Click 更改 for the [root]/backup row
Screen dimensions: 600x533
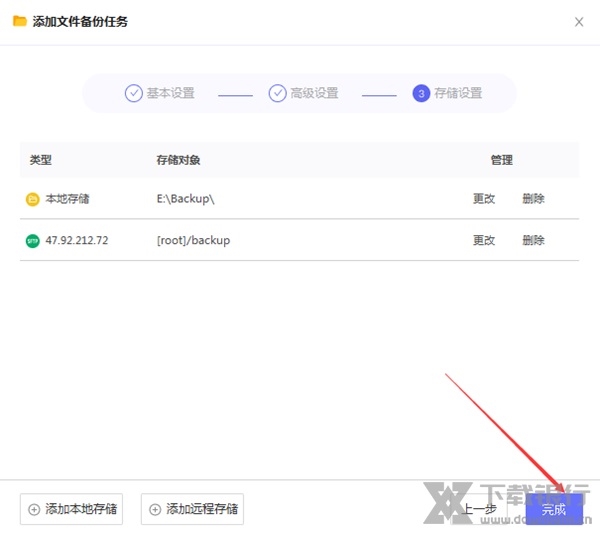point(484,240)
